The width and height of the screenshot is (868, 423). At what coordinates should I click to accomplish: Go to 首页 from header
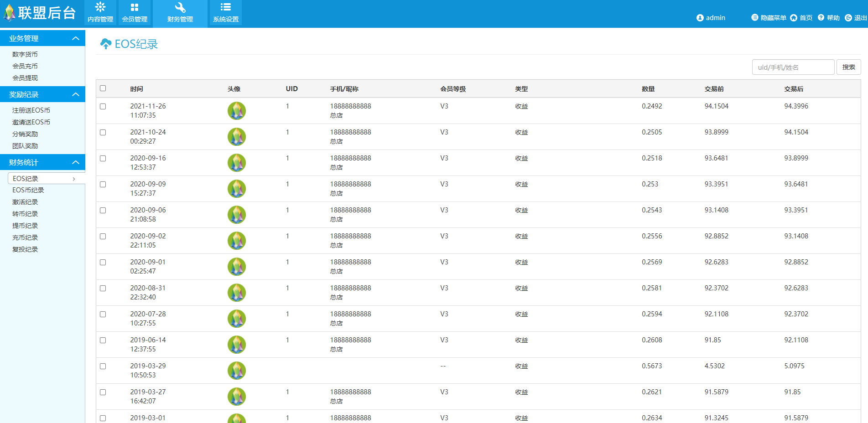pyautogui.click(x=801, y=18)
